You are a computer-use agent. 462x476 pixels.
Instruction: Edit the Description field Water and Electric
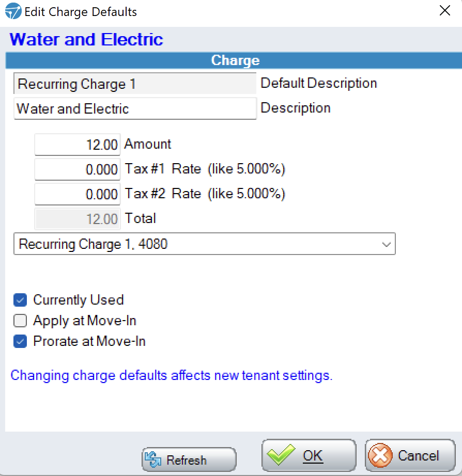tap(135, 109)
